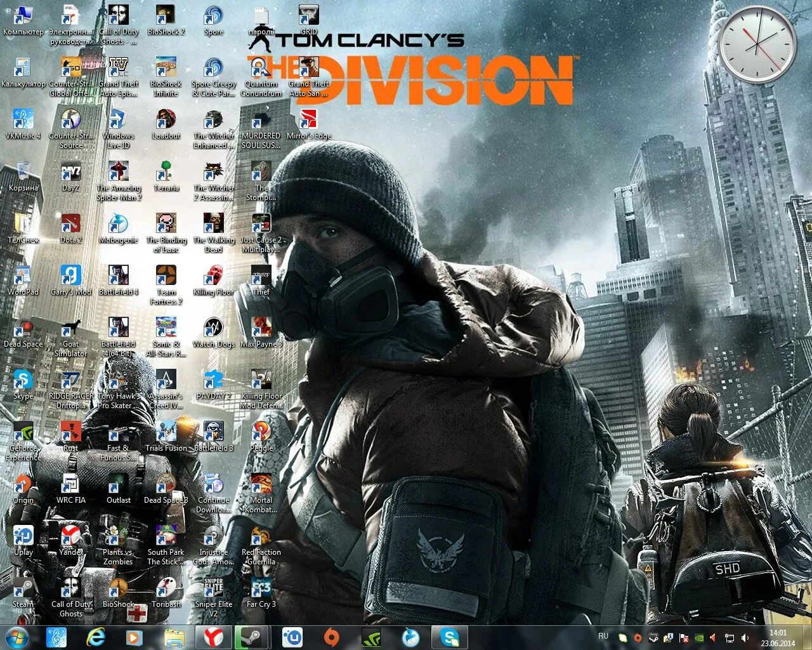This screenshot has width=812, height=650.
Task: Open the file explorer taskbar folder
Action: point(174,637)
